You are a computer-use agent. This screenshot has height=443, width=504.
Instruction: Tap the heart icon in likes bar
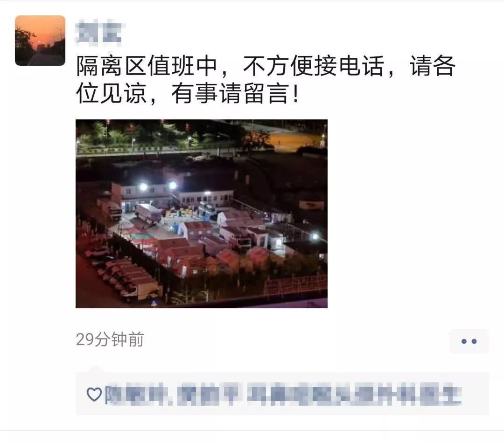coord(94,394)
